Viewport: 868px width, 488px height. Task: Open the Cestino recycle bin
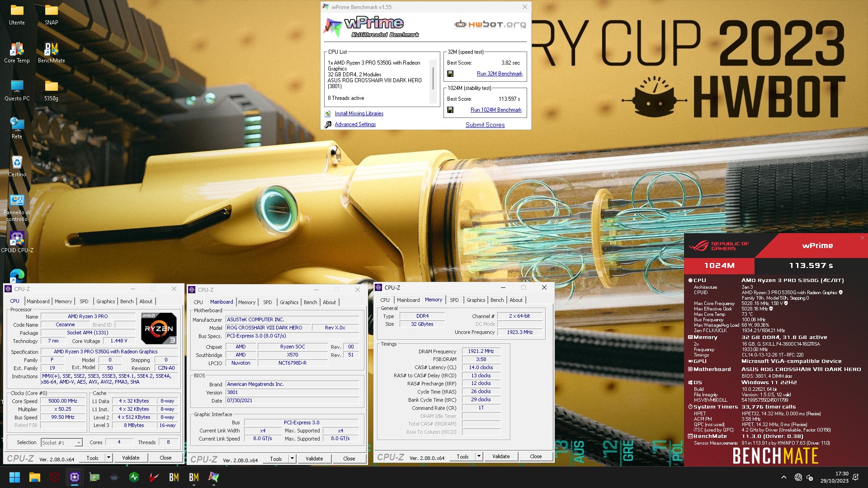(17, 166)
